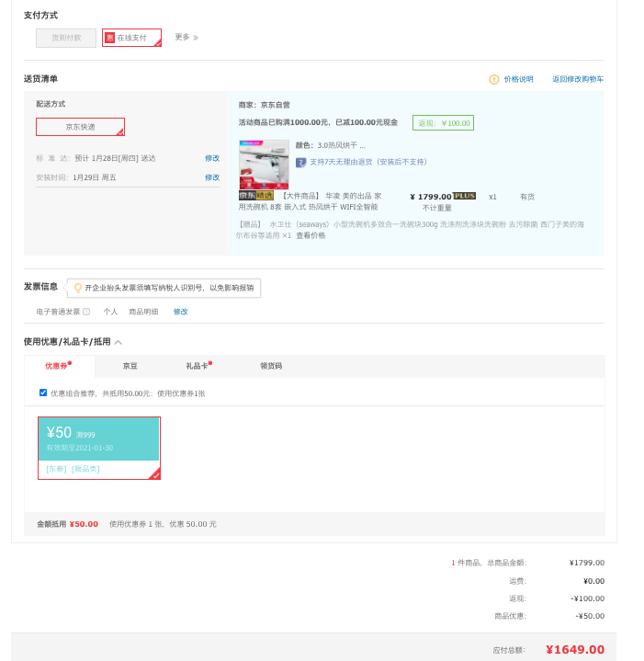Open 支持7天无理由退货 link
The height and width of the screenshot is (661, 644).
368,162
